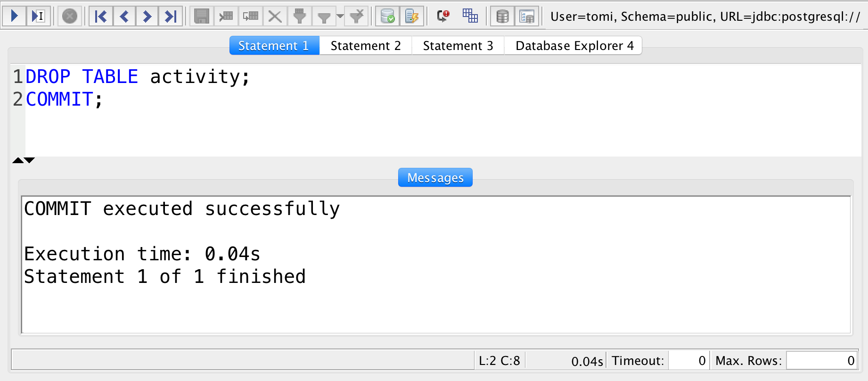Click inside the Max. Rows field
The height and width of the screenshot is (381, 868).
822,360
